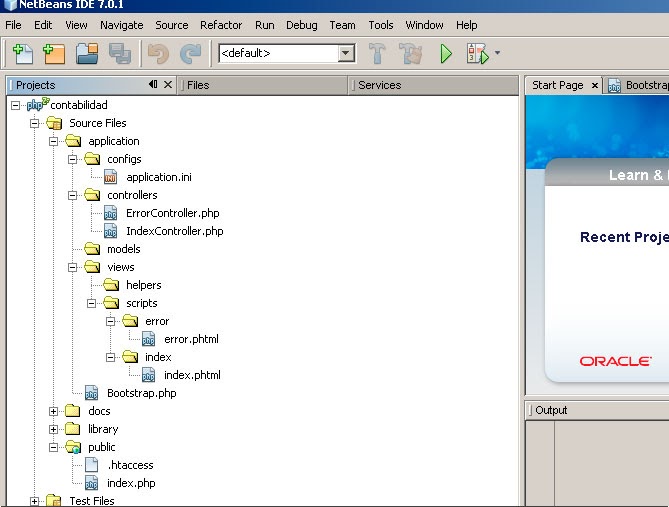Click the New Project toolbar icon
Image resolution: width=669 pixels, height=507 pixels.
click(x=54, y=54)
